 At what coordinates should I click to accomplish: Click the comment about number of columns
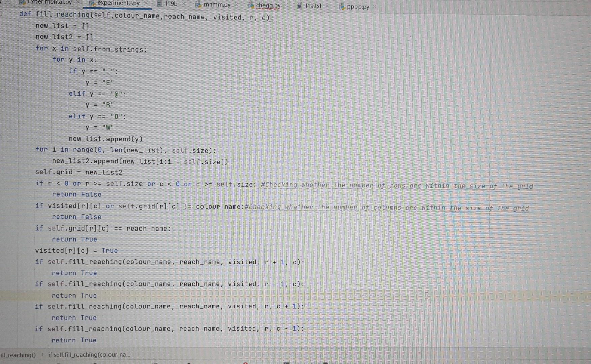[x=387, y=208]
